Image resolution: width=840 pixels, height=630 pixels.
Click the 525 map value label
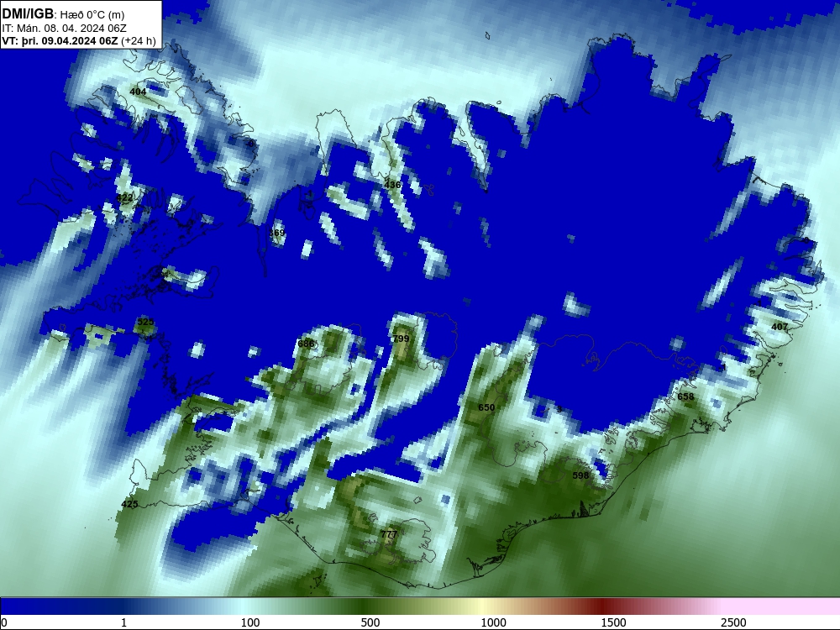click(x=145, y=322)
